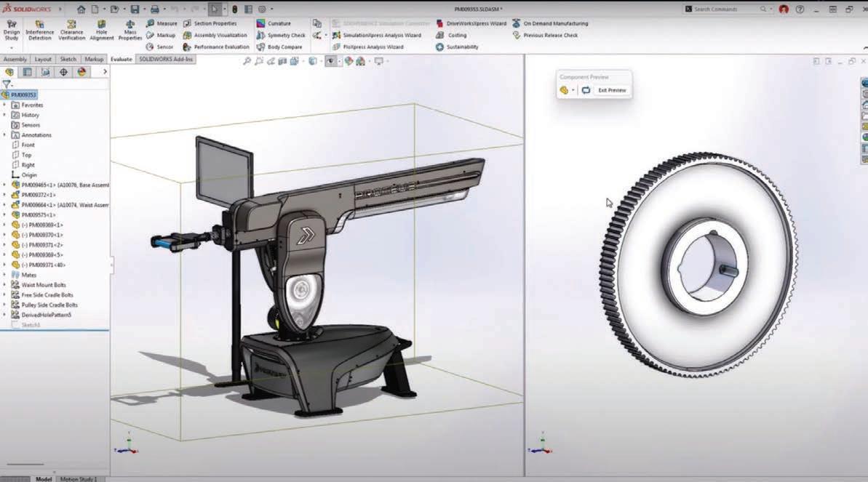The height and width of the screenshot is (482, 868).
Task: Open the Symmetry Check tool
Action: [x=281, y=35]
